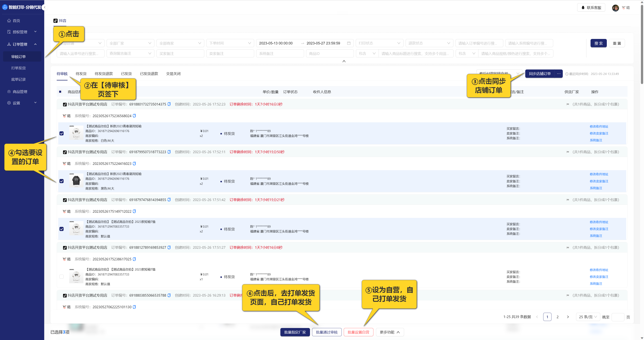Click 修改收件地址 link for first order
The width and height of the screenshot is (644, 340).
pyautogui.click(x=599, y=126)
